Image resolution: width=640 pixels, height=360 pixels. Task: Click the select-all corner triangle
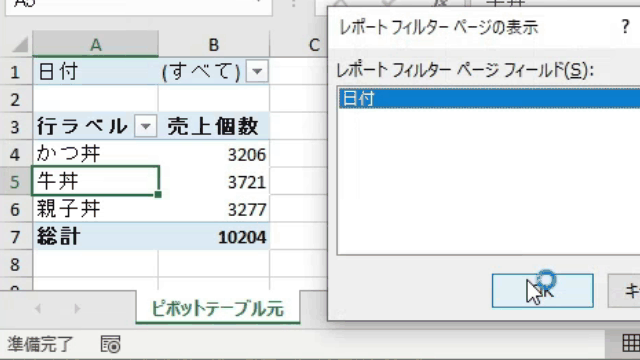[19, 44]
